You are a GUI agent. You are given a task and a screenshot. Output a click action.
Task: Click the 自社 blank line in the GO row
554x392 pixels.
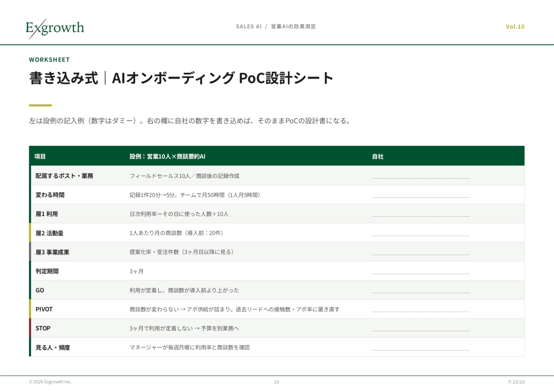421,293
